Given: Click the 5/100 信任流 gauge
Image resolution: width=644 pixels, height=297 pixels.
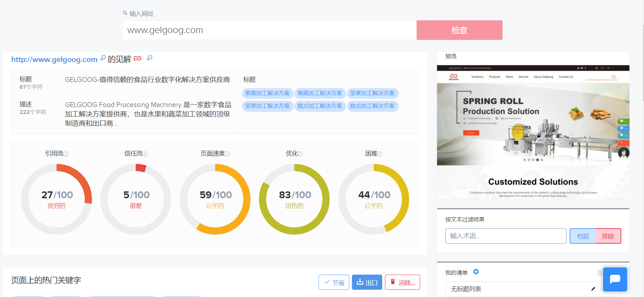Looking at the screenshot, I should pos(136,199).
